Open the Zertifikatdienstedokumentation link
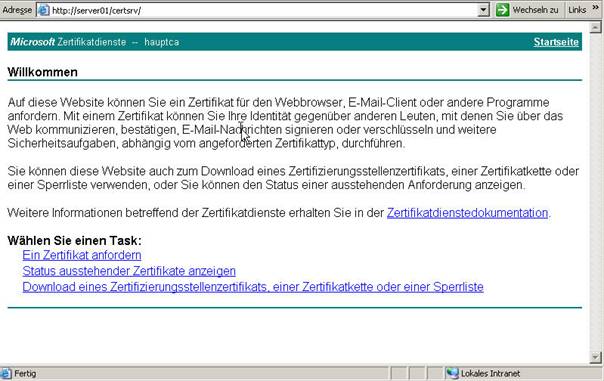 coord(467,213)
